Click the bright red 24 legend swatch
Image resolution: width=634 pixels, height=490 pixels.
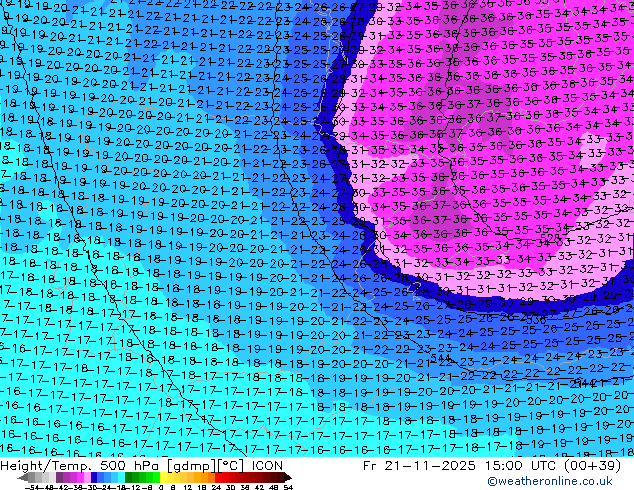coord(218,477)
